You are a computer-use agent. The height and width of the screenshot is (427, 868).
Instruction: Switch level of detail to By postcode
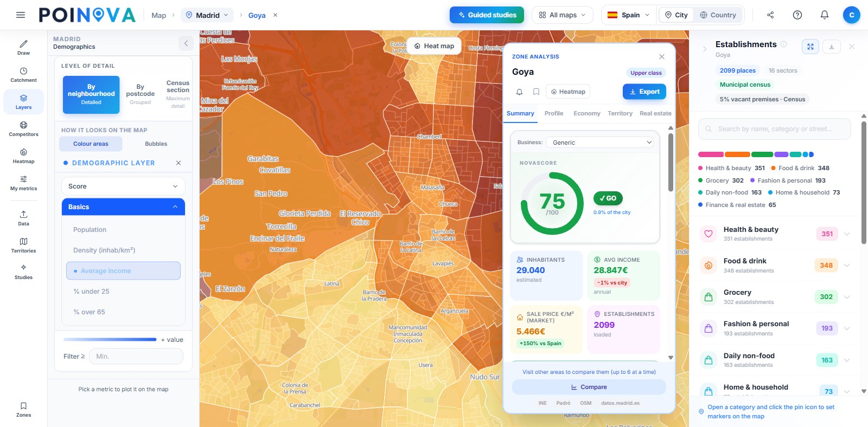click(x=141, y=94)
